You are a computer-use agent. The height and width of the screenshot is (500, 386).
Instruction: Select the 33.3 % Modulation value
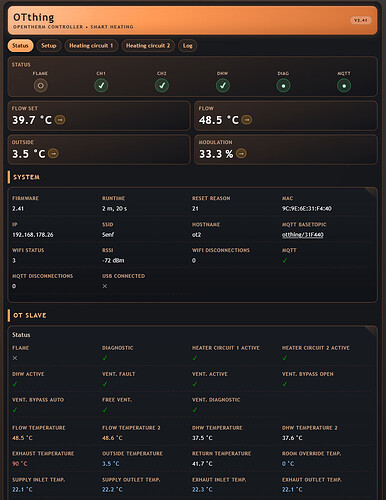click(216, 154)
